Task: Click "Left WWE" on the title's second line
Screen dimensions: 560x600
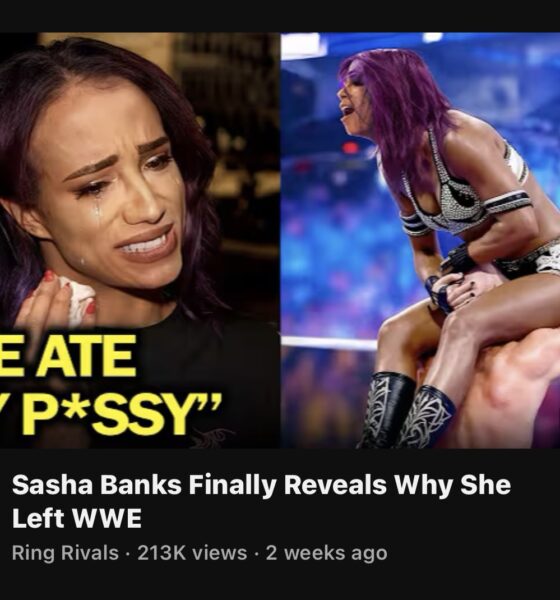Action: [77, 518]
